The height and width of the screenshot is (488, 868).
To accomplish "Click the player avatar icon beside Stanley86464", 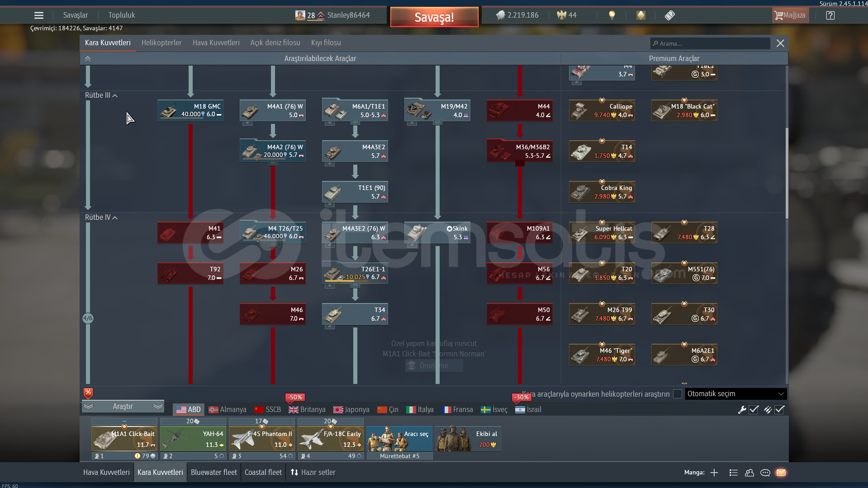I will pyautogui.click(x=300, y=15).
